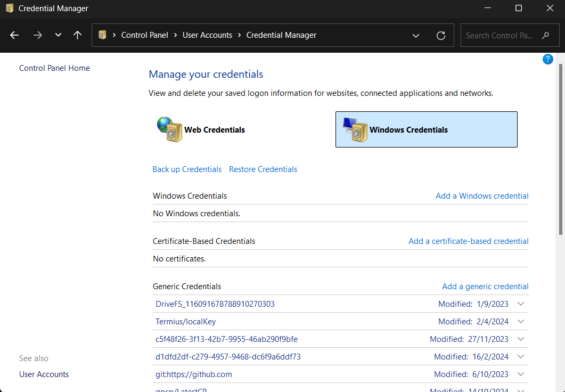565x392 pixels.
Task: Switch to Web Credentials tab
Action: click(215, 129)
